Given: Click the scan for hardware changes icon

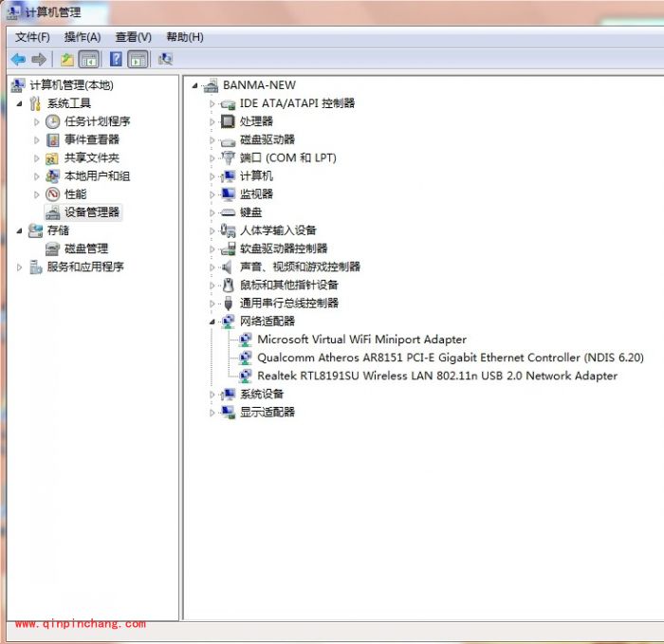Looking at the screenshot, I should (165, 59).
